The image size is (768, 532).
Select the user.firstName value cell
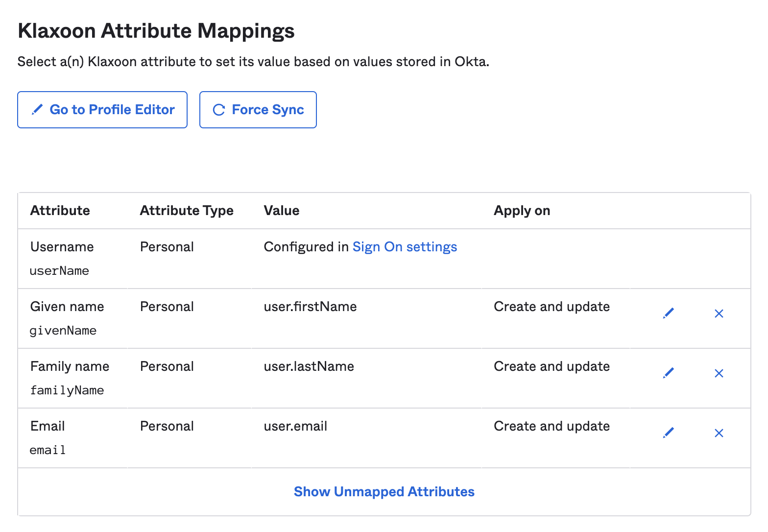coord(310,307)
